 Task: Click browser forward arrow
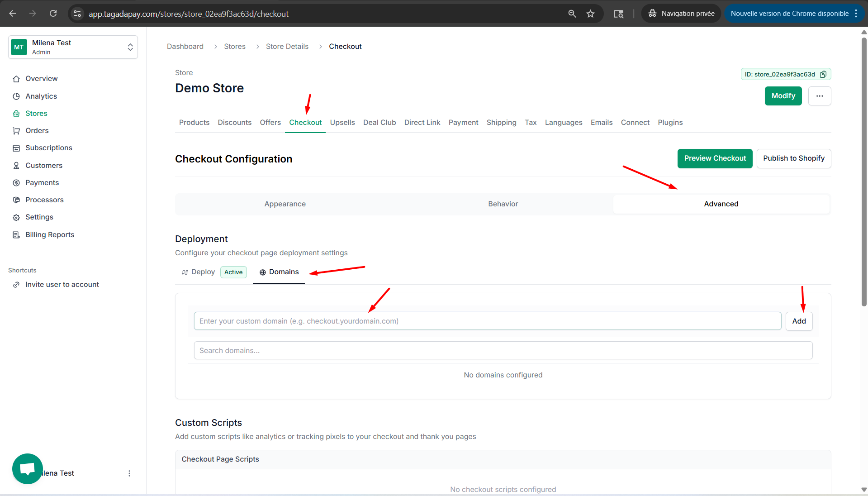point(33,14)
